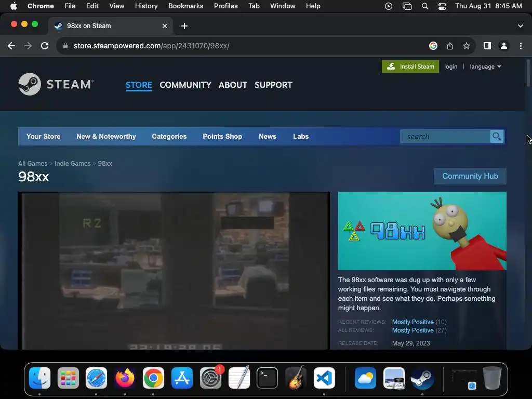The image size is (532, 399).
Task: Open Safari from the dock
Action: [96, 378]
